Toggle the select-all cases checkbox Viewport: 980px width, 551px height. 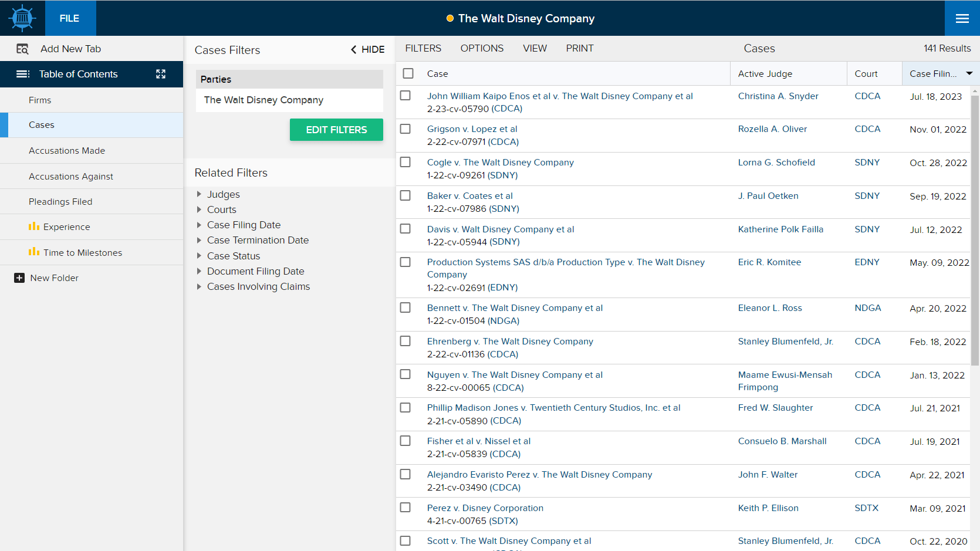(x=408, y=73)
